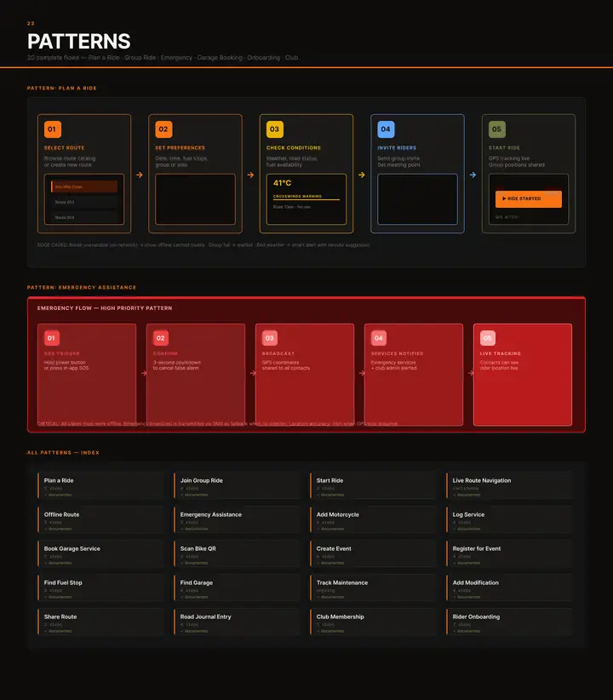The width and height of the screenshot is (613, 700).
Task: Click the Check Conditions step heading
Action: point(294,148)
